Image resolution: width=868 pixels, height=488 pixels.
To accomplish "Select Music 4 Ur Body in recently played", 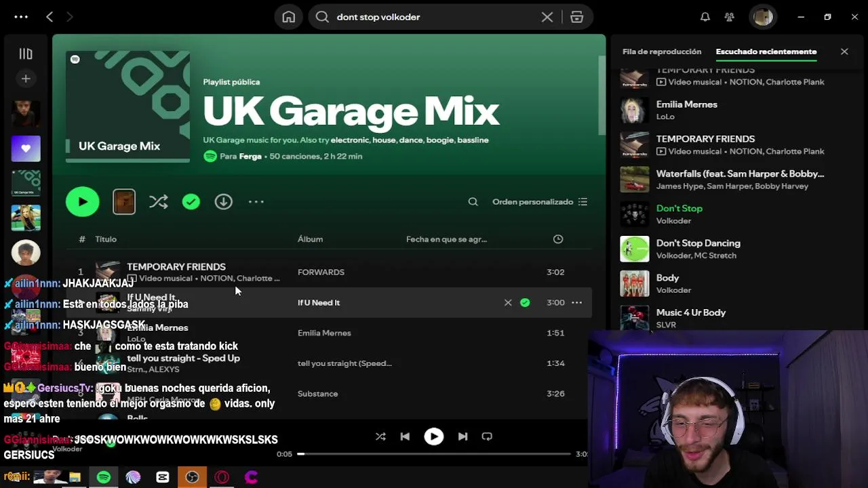I will coord(691,313).
